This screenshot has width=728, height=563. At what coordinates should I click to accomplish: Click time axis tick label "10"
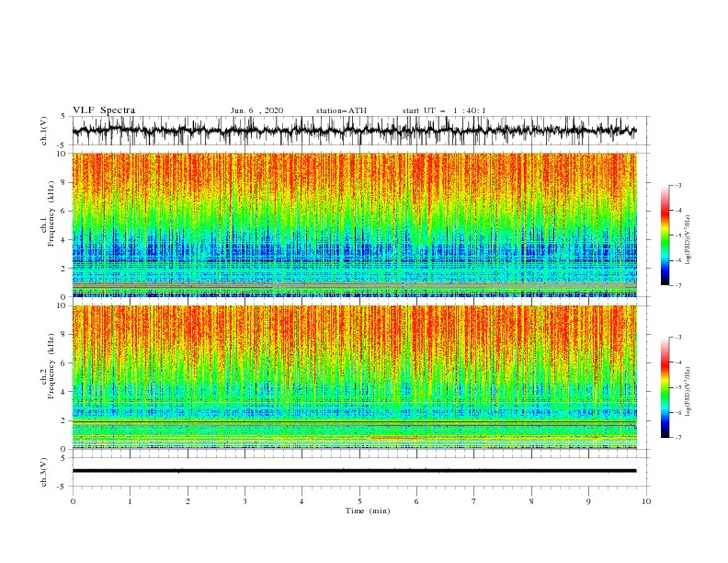click(646, 501)
